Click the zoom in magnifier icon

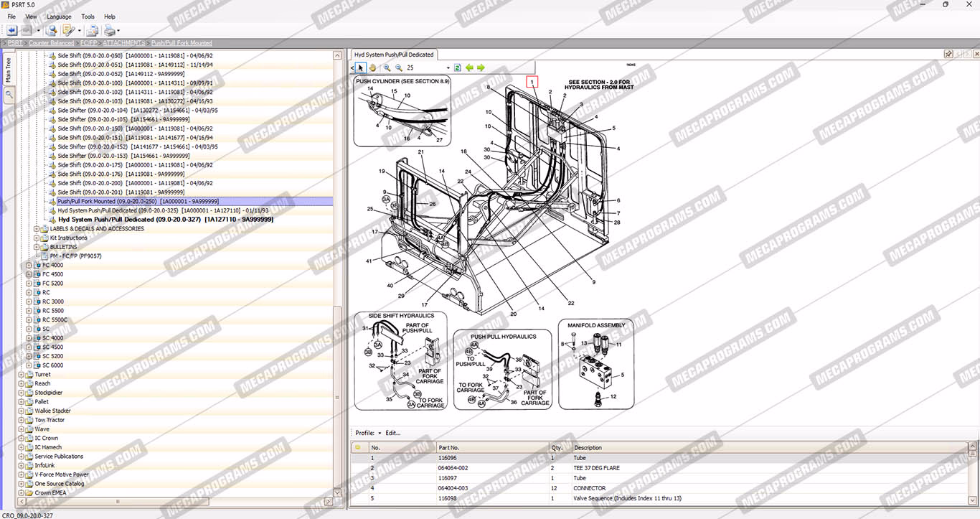pyautogui.click(x=387, y=67)
